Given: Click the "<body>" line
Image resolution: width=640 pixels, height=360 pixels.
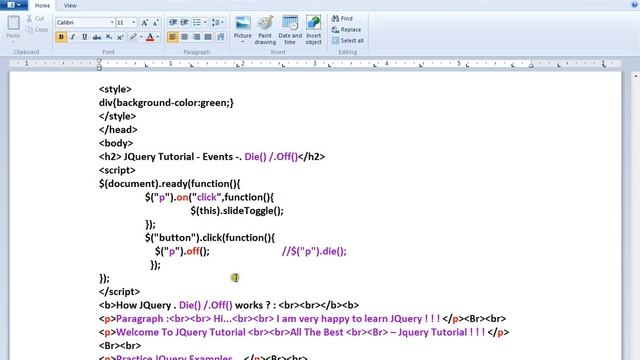Looking at the screenshot, I should 116,143.
